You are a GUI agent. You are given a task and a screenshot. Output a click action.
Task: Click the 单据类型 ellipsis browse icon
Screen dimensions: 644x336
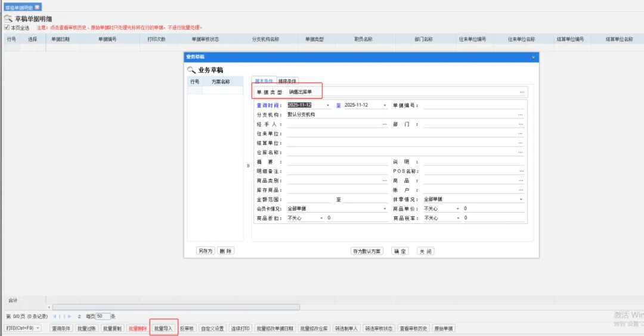tap(522, 92)
